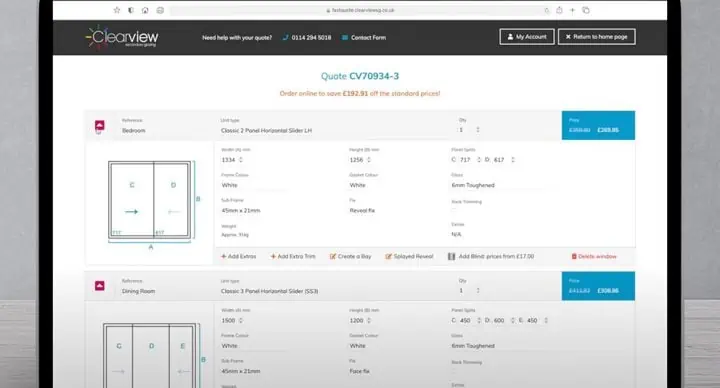720x388 pixels.
Task: Adjust the Bedroom quantity stepper
Action: [478, 130]
